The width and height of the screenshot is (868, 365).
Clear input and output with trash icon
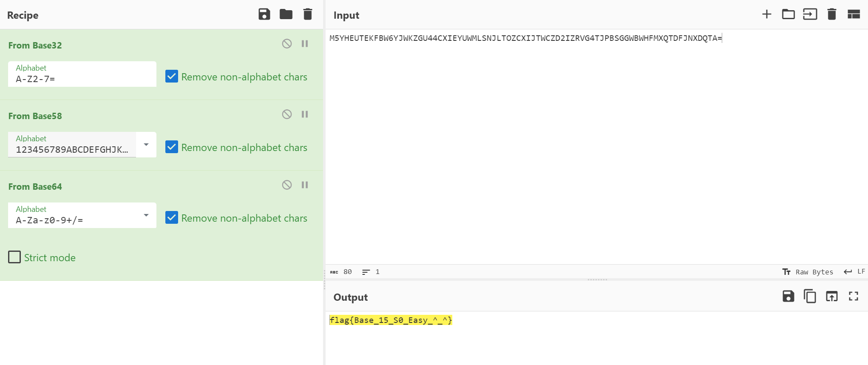(832, 14)
